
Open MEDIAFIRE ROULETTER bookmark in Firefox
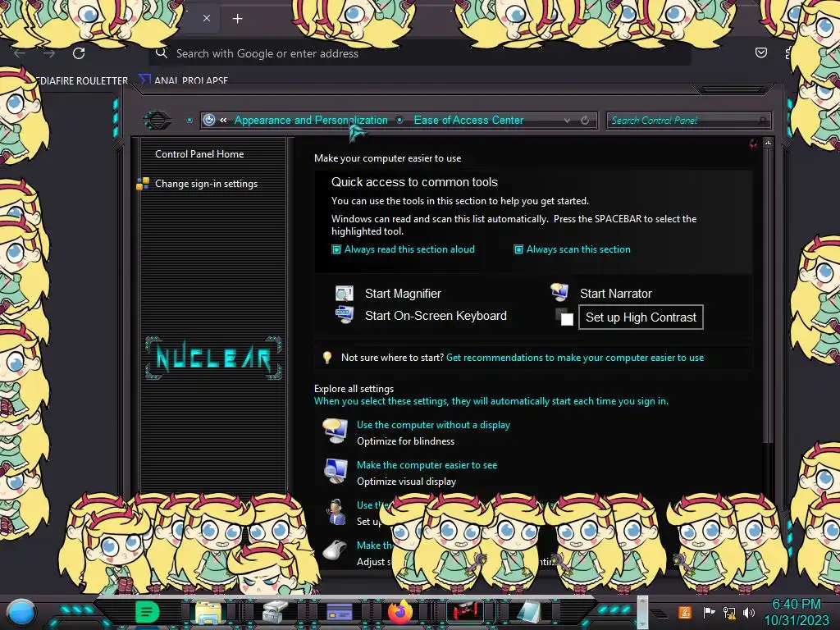coord(82,80)
